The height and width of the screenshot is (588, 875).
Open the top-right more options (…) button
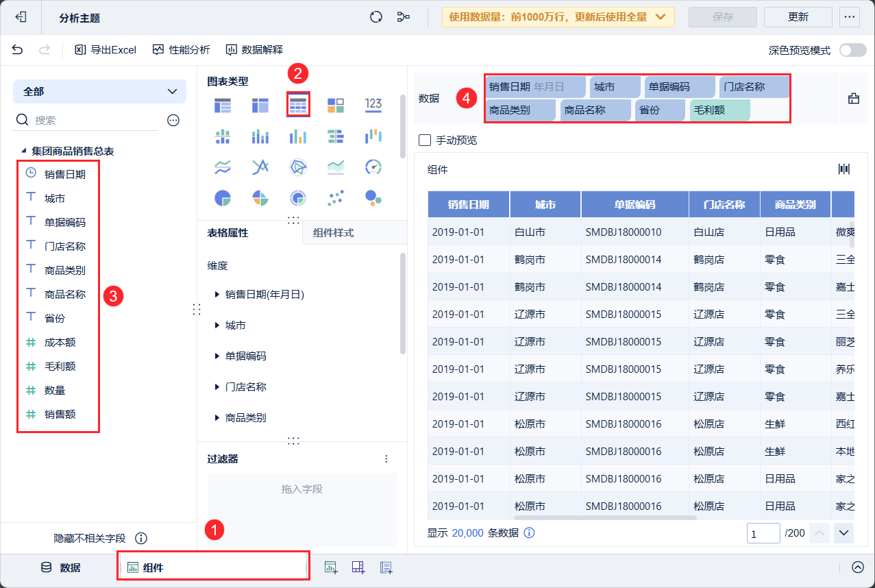[x=850, y=17]
